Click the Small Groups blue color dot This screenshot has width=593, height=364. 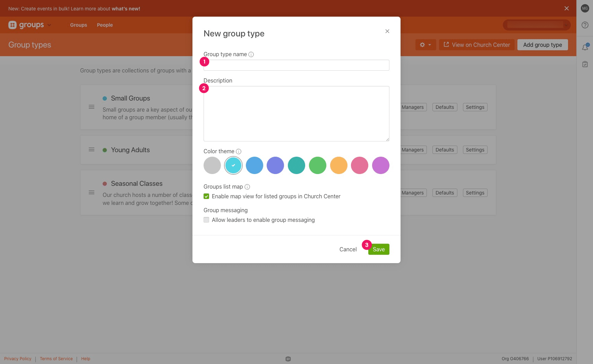tap(105, 98)
